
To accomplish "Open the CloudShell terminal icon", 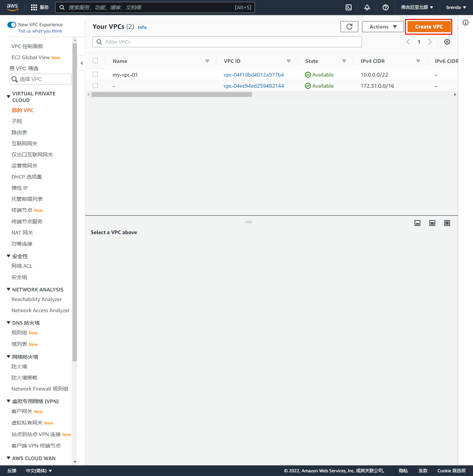I will click(349, 7).
